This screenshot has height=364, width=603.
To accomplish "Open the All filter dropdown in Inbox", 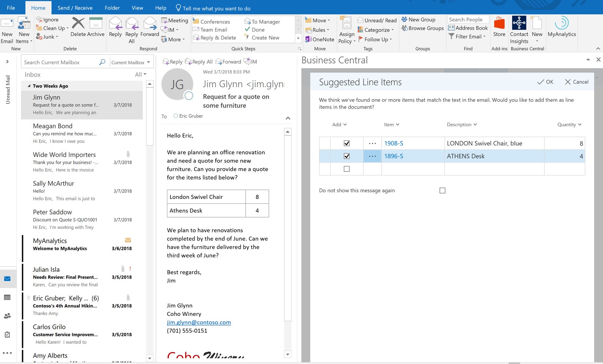I will (141, 75).
